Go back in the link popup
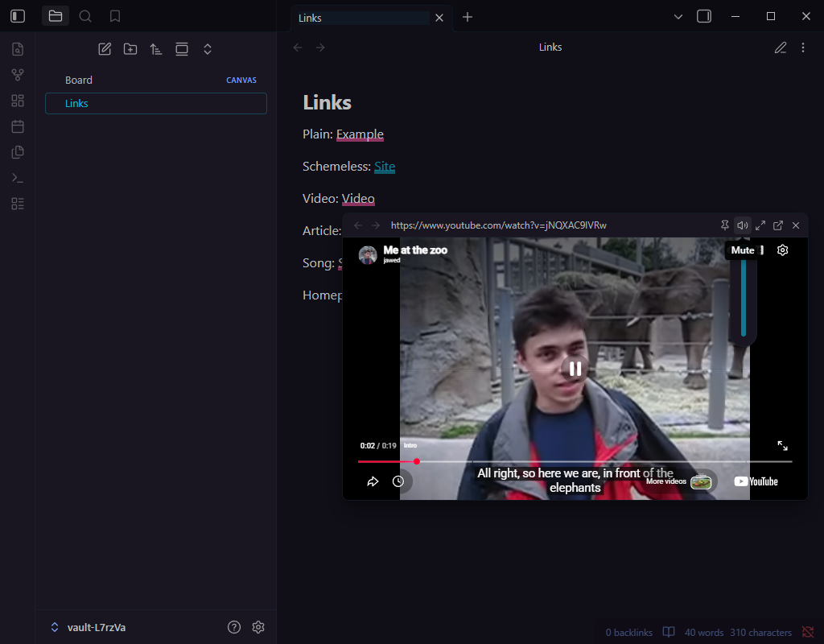 tap(358, 225)
